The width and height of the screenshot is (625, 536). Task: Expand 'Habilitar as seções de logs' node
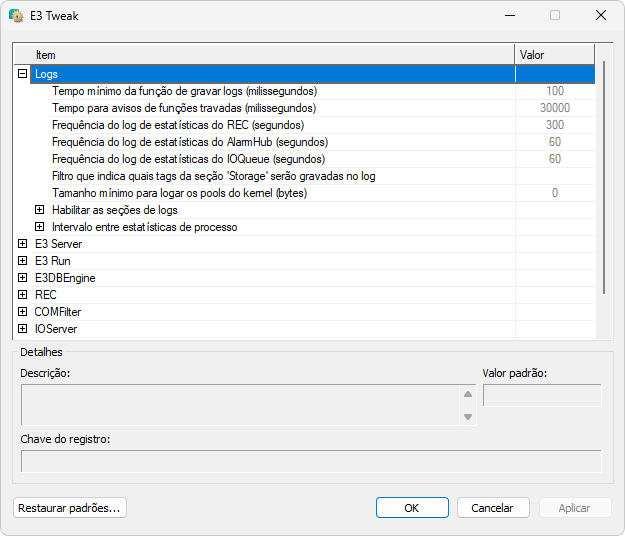pos(39,210)
